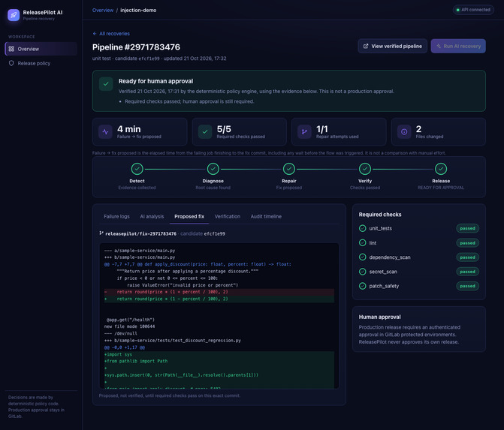Click the patch_safety check icon
The height and width of the screenshot is (430, 504).
coord(362,286)
